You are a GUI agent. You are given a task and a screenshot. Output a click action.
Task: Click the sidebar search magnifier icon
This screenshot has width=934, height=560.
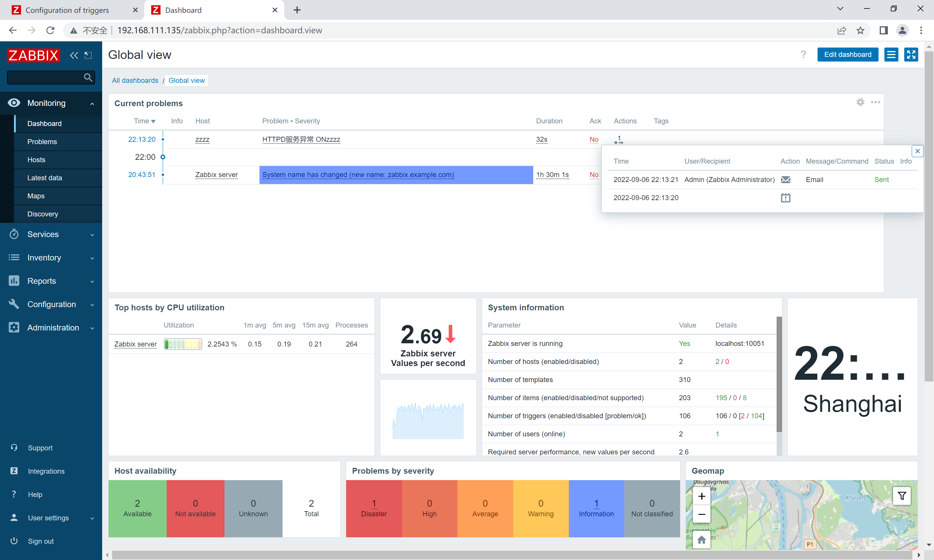88,77
